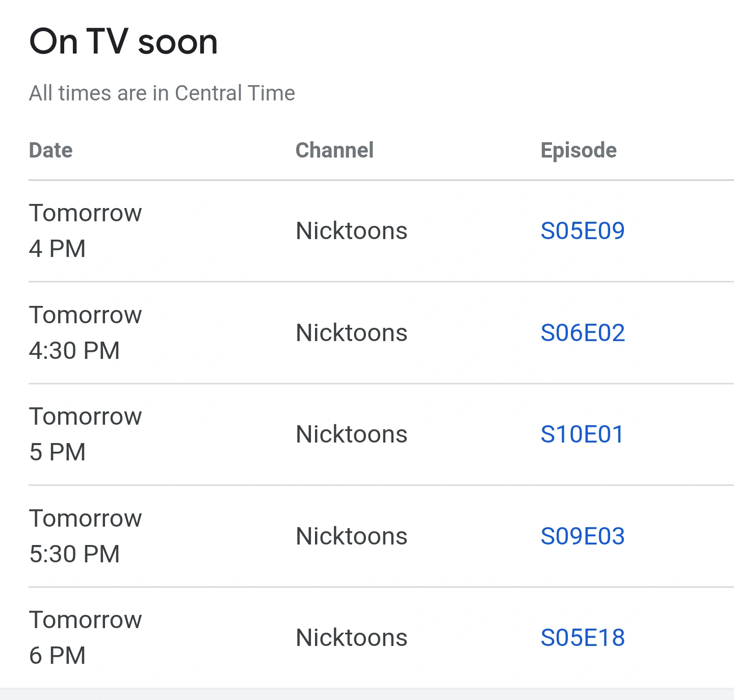The height and width of the screenshot is (700, 734).
Task: Click Nicktoons in the 5:30 PM row
Action: pos(351,536)
